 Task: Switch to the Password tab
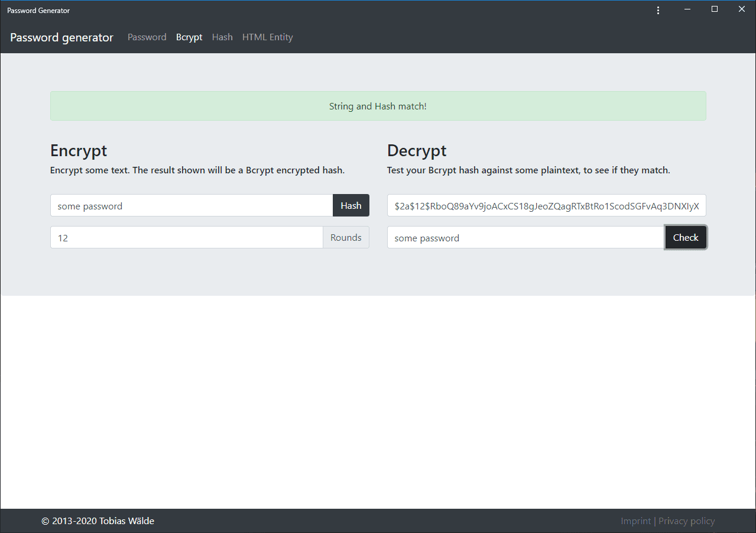pyautogui.click(x=147, y=37)
